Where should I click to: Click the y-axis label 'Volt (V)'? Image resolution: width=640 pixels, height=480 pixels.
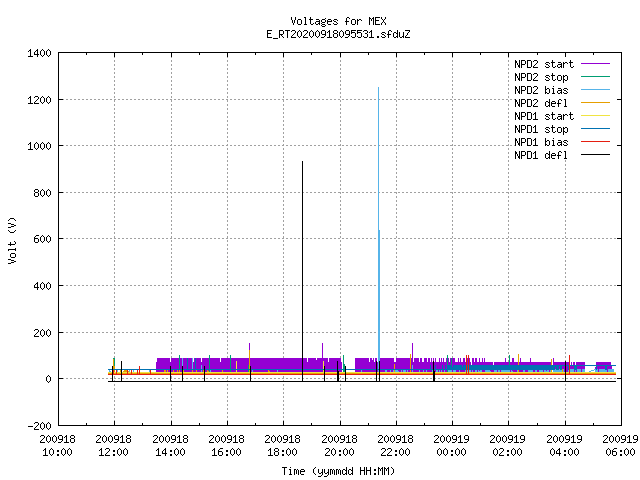pos(12,240)
